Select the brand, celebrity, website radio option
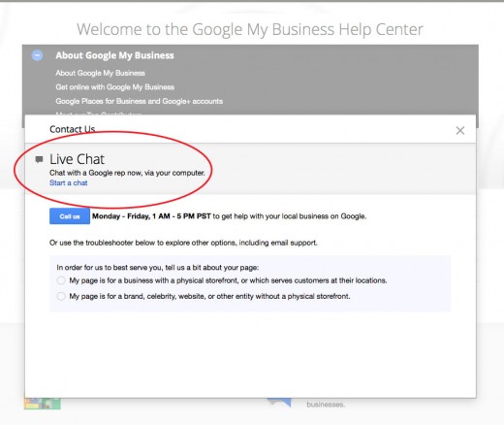This screenshot has width=504, height=425. (x=61, y=296)
